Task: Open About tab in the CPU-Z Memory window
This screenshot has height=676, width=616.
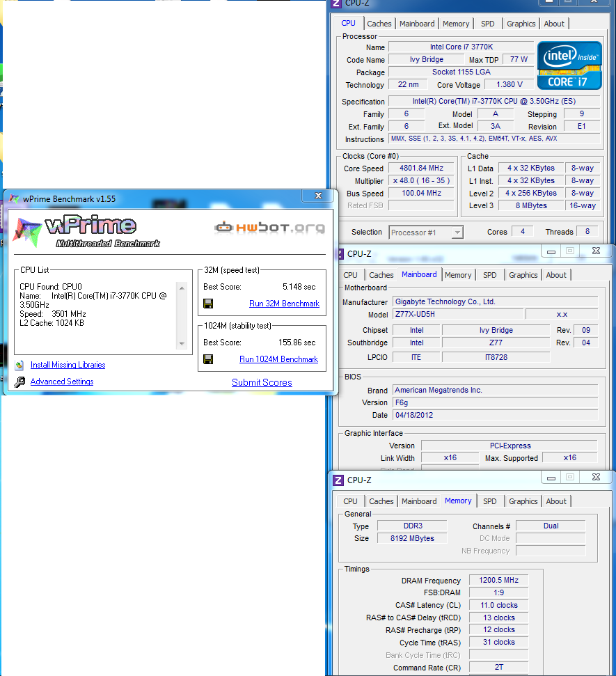Action: click(556, 501)
